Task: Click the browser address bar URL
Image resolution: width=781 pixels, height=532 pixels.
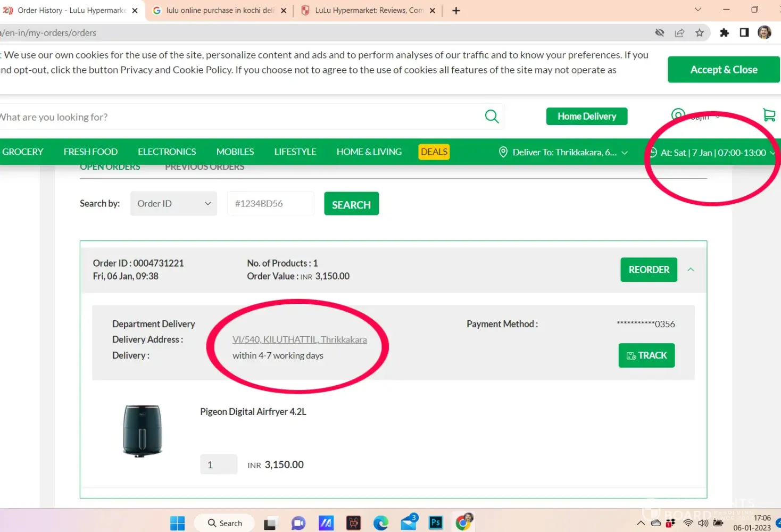Action: 49,33
